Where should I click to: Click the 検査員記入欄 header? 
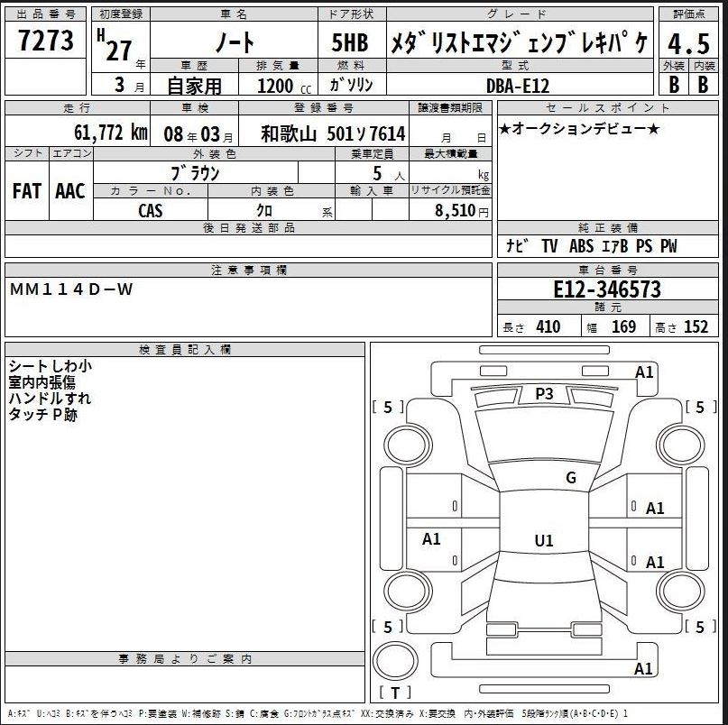coord(185,350)
